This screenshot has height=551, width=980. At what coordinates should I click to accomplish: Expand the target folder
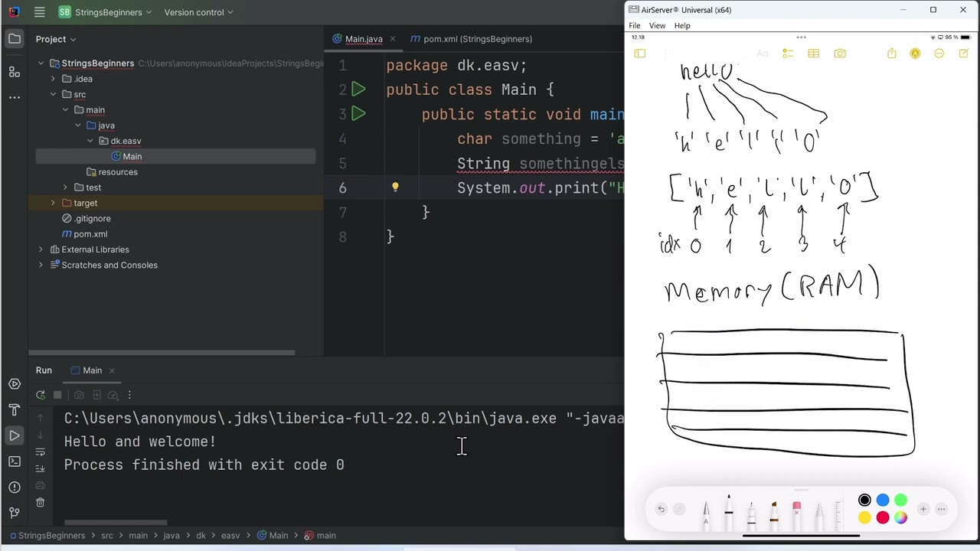click(x=54, y=203)
